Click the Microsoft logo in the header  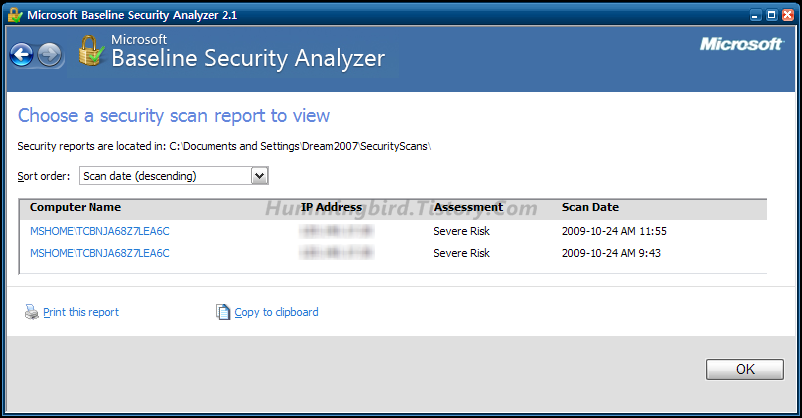pyautogui.click(x=741, y=44)
